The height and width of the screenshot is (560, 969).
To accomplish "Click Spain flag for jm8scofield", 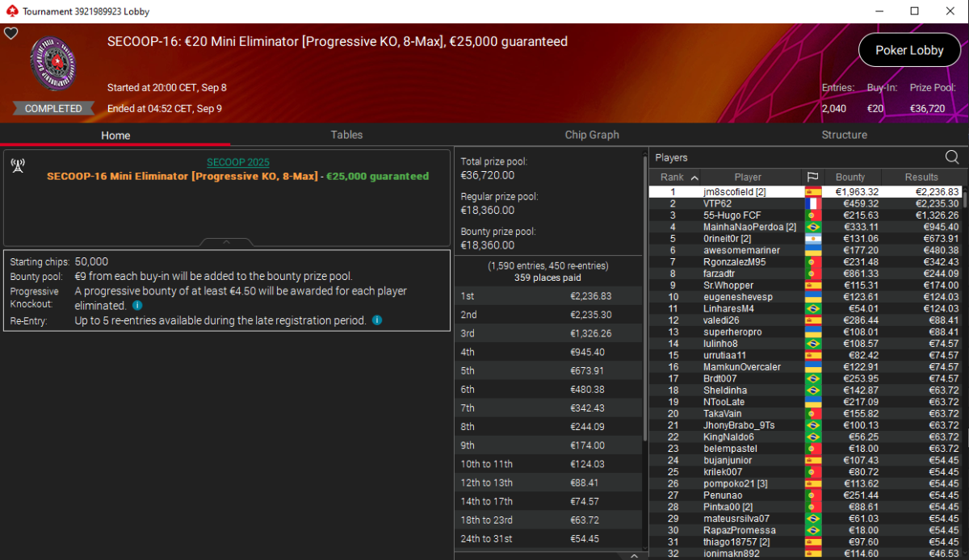I will [812, 192].
